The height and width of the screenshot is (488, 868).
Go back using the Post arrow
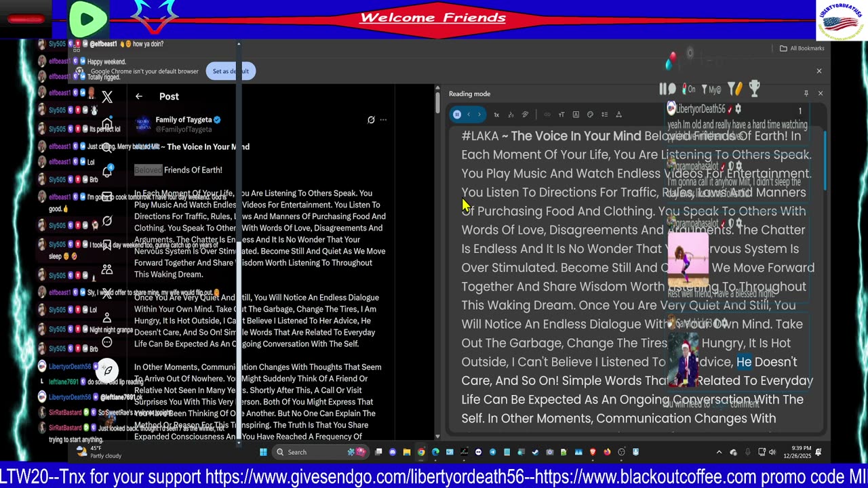click(x=138, y=96)
